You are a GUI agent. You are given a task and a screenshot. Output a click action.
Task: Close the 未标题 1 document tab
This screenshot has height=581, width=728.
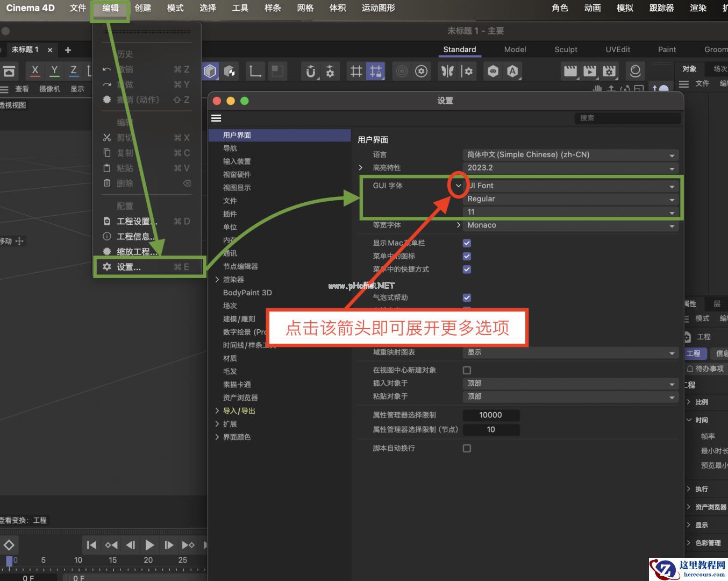50,50
